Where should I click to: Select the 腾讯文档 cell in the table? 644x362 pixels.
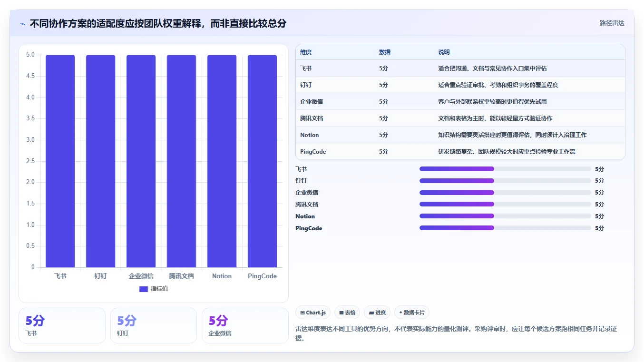pos(312,118)
